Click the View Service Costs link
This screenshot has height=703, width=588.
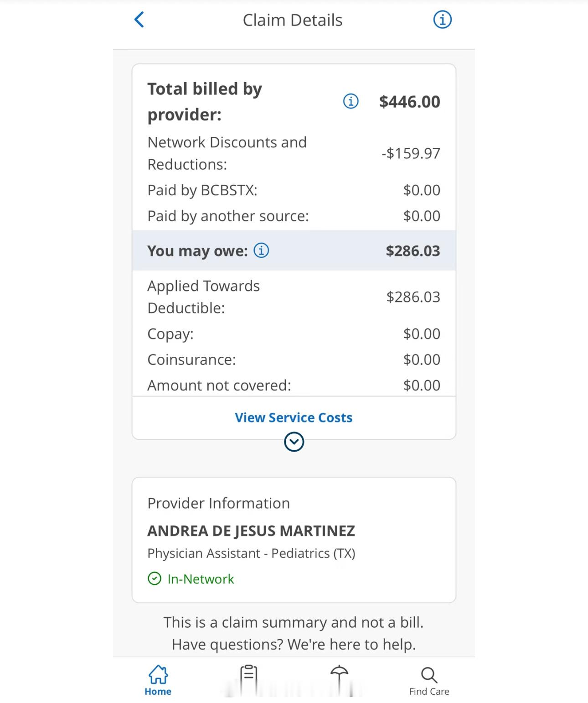[294, 417]
